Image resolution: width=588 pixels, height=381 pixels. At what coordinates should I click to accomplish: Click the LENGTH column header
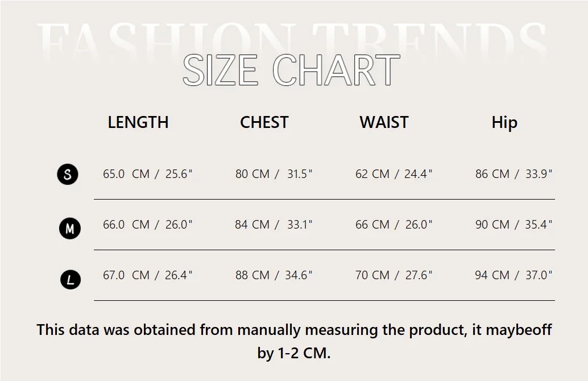pos(138,122)
